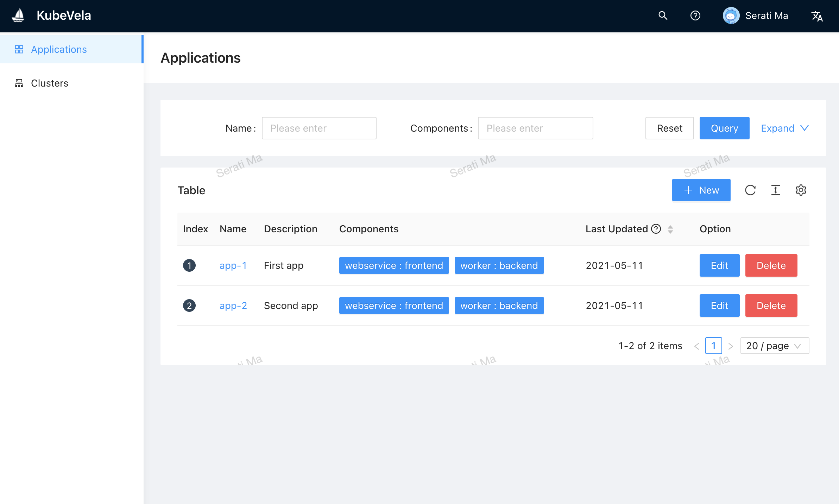Delete the app-1 row
Screen dimensions: 839x504
(771, 265)
